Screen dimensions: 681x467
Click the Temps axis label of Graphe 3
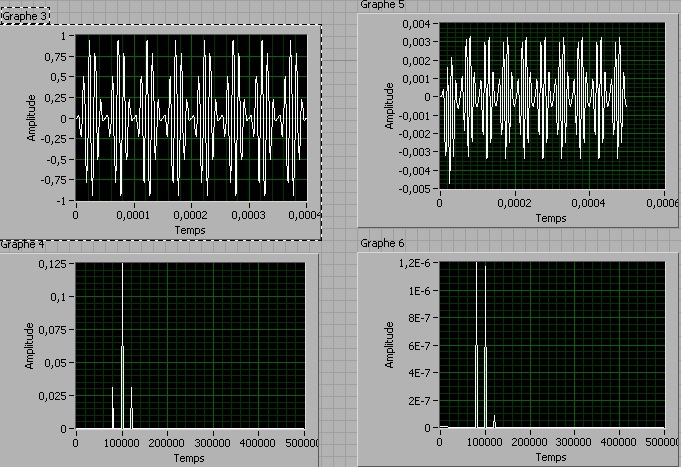pyautogui.click(x=190, y=230)
